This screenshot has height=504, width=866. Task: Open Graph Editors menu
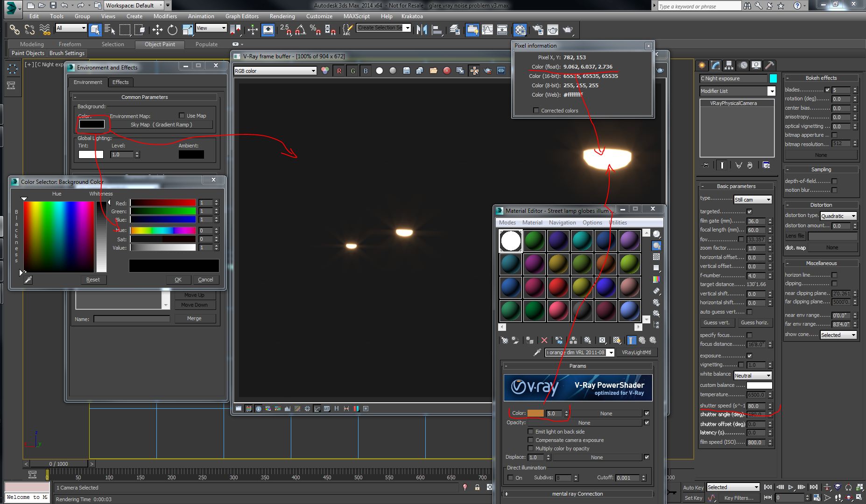pyautogui.click(x=242, y=16)
